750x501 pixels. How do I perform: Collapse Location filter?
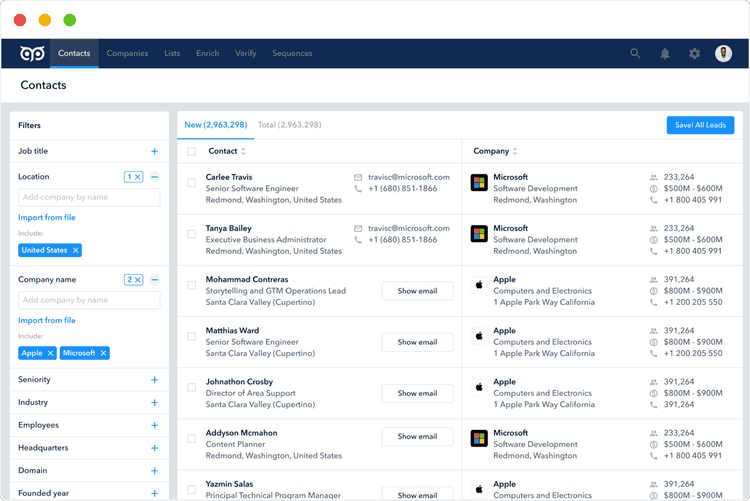coord(154,177)
